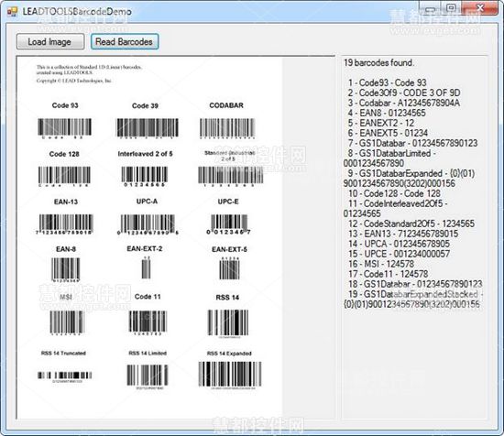504x436 pixels.
Task: Click result '15 - UPCE - 001234000057'
Action: pyautogui.click(x=399, y=254)
